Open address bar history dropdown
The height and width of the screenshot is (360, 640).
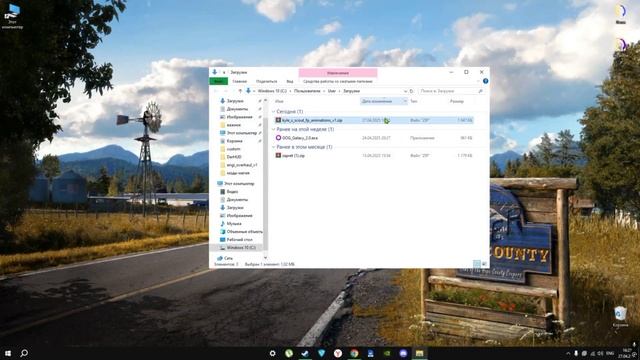pos(405,91)
